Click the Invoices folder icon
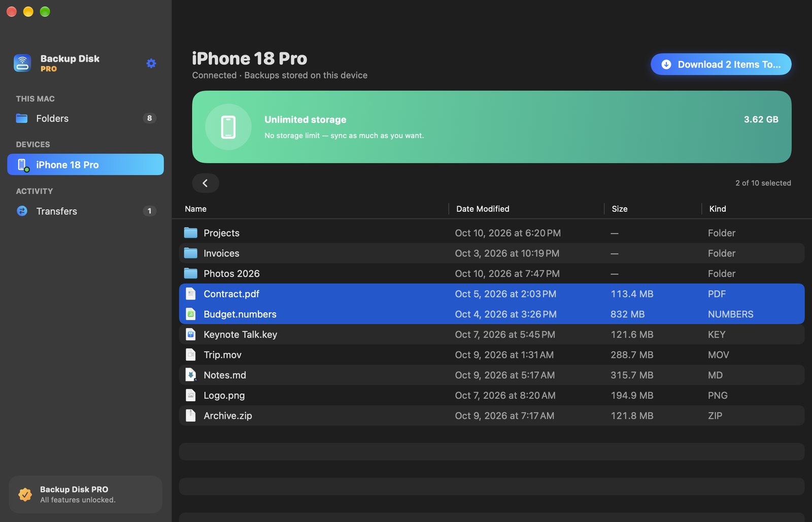 [191, 253]
